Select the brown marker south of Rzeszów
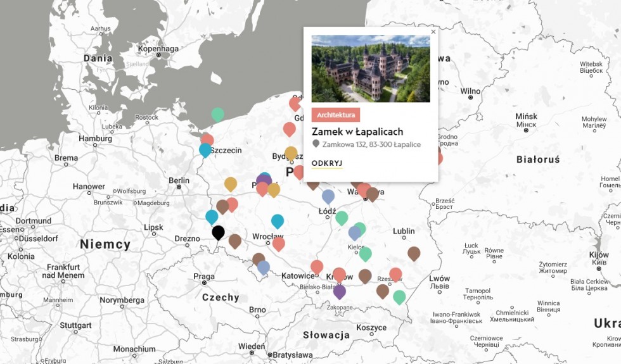Screen dimensions: 621x364 point(383,291)
